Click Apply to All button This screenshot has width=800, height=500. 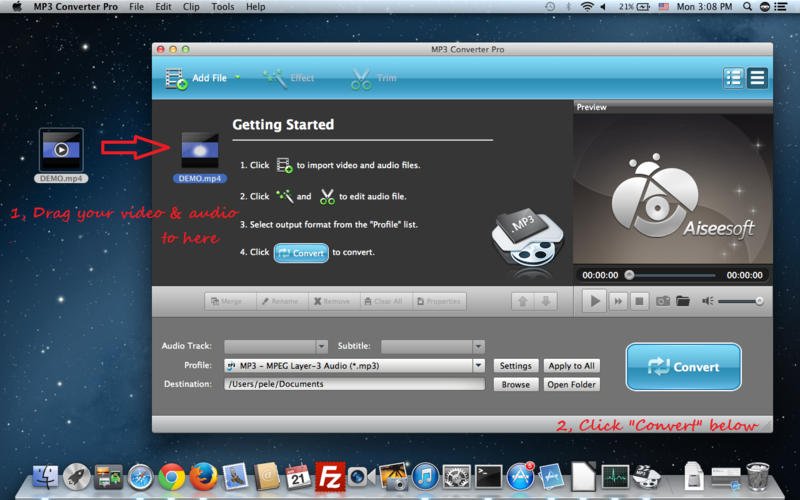pos(571,366)
